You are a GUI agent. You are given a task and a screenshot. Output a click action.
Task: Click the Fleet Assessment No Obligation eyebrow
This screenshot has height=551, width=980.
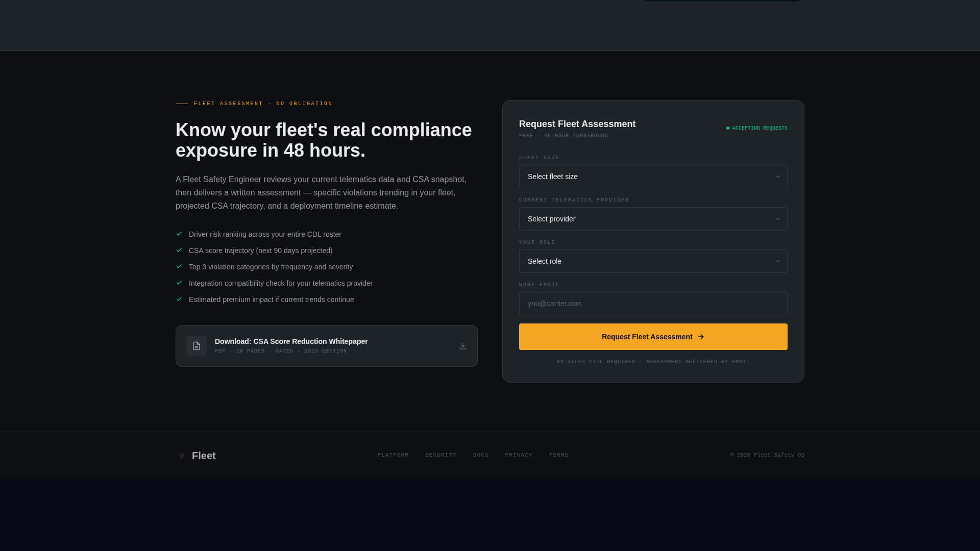263,104
